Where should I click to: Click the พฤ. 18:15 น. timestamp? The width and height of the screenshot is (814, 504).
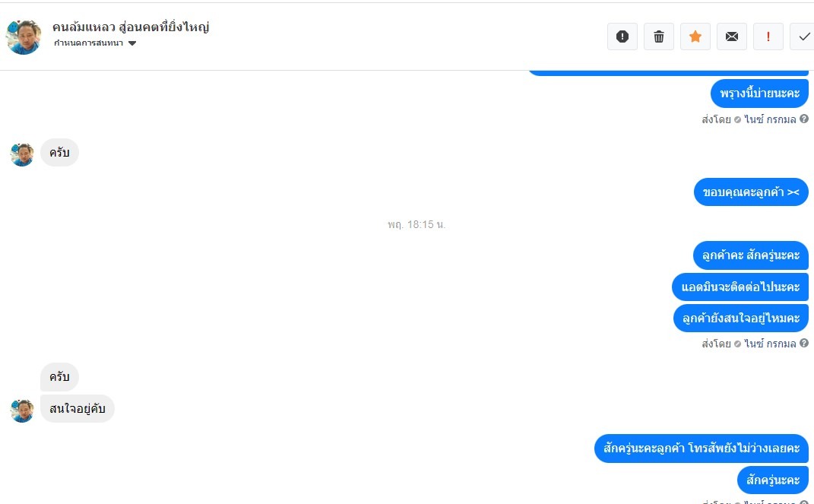coord(417,225)
